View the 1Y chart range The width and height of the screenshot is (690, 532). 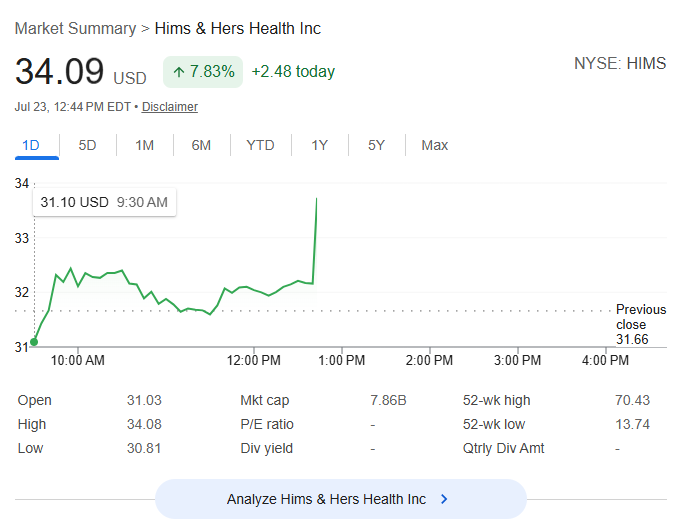tap(319, 145)
